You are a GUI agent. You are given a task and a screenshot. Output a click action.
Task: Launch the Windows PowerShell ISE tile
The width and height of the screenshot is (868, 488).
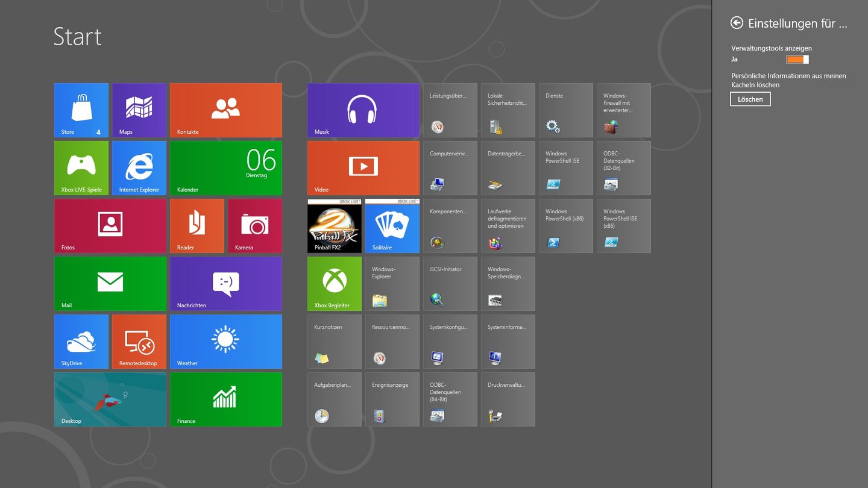(566, 168)
